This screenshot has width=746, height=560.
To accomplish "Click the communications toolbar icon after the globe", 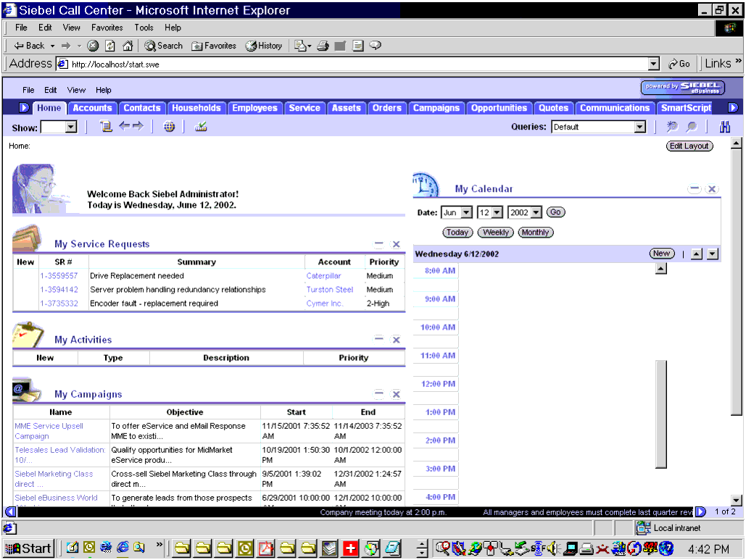I will (201, 127).
